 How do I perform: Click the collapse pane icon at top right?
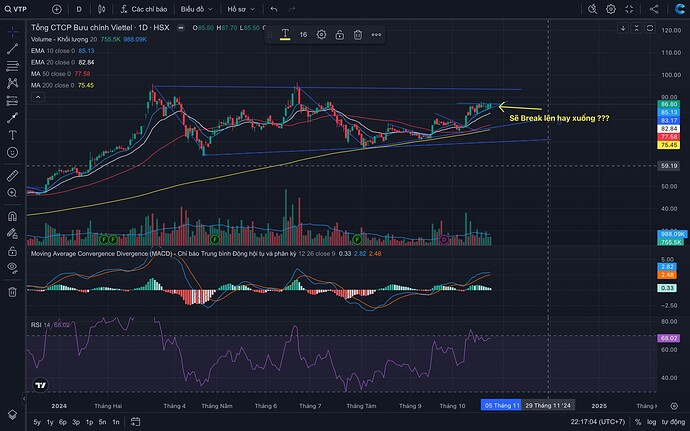click(636, 28)
